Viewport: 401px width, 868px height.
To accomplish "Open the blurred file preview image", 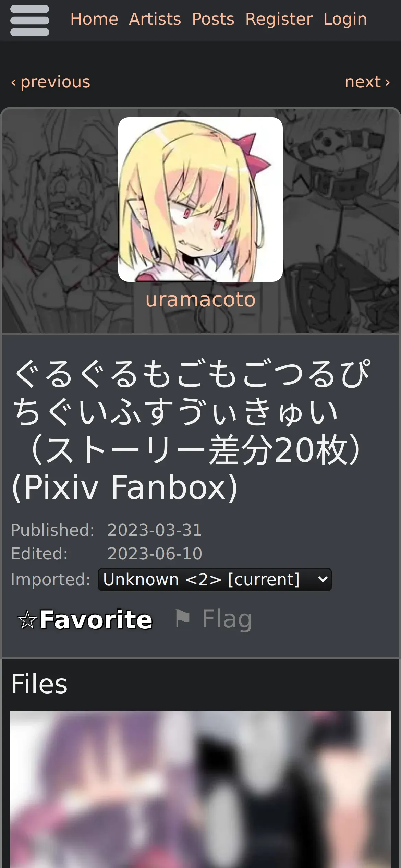I will pos(200,789).
